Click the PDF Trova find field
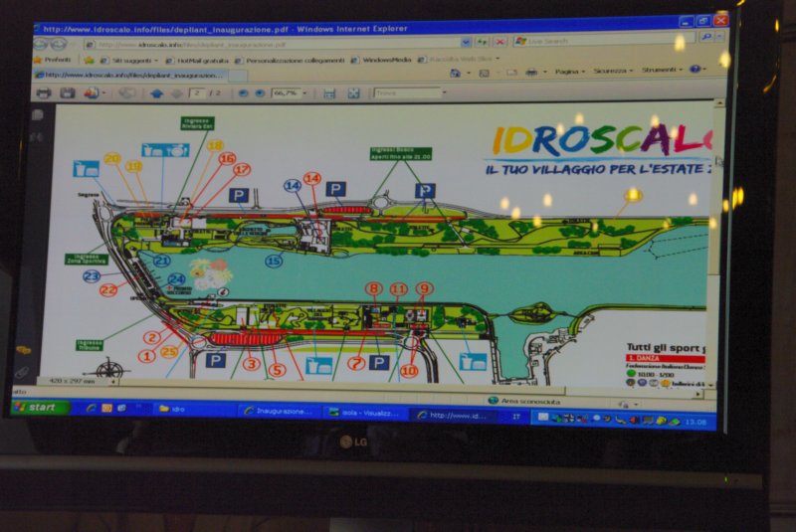 point(407,92)
